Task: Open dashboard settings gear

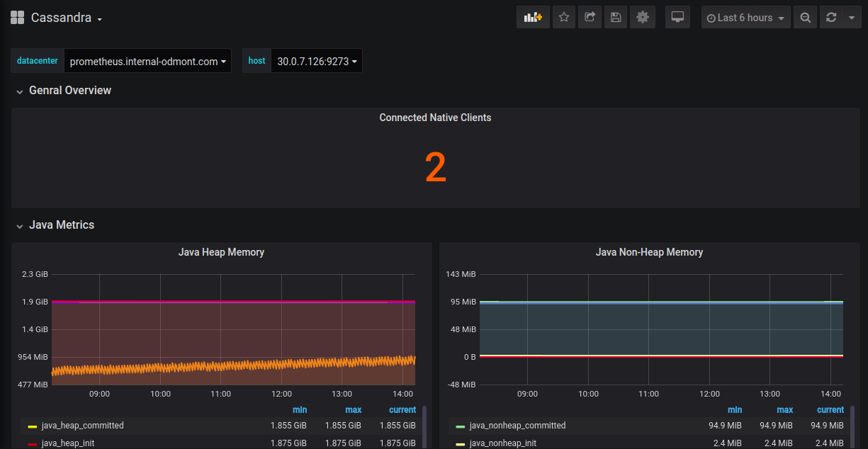Action: click(643, 18)
